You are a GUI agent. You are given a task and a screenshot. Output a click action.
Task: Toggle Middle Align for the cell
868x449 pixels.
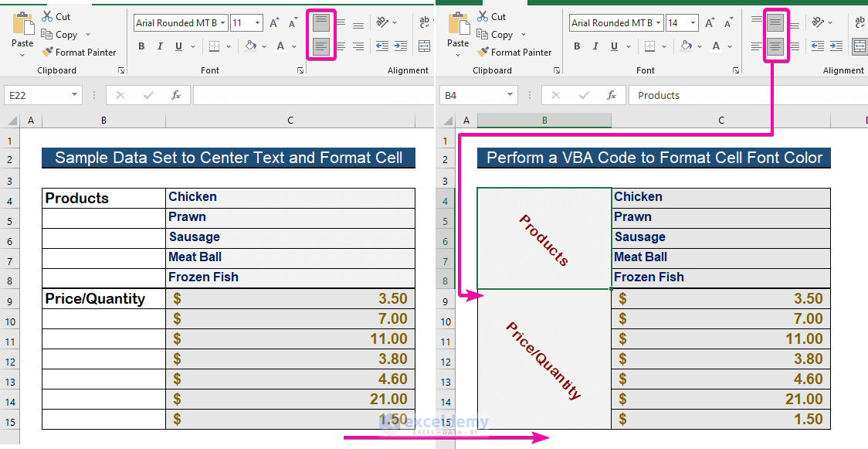pos(342,23)
